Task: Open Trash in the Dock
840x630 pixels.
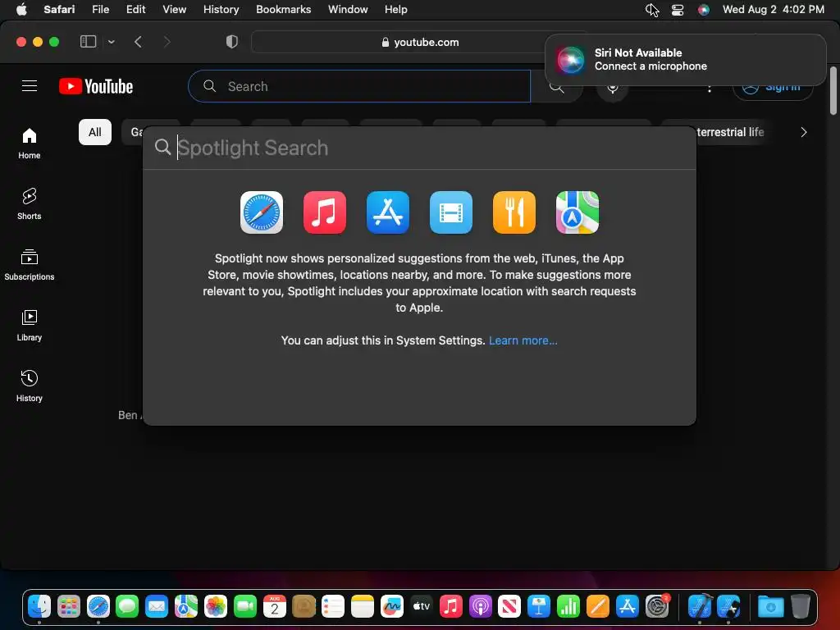Action: [x=800, y=606]
